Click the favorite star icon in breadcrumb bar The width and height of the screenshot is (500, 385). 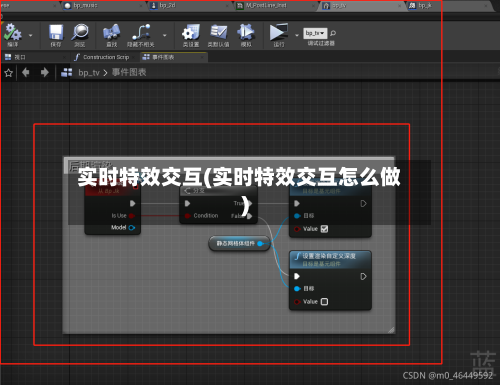point(8,73)
